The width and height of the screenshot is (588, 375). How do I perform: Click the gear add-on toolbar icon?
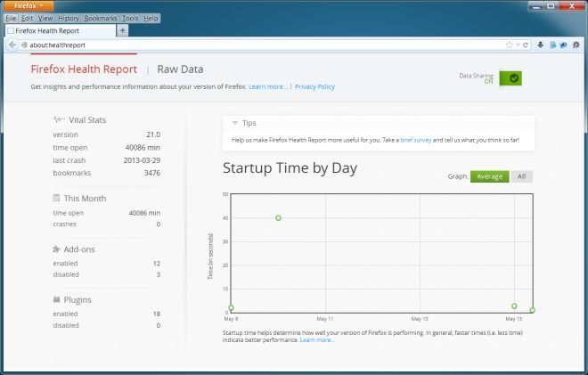point(576,45)
